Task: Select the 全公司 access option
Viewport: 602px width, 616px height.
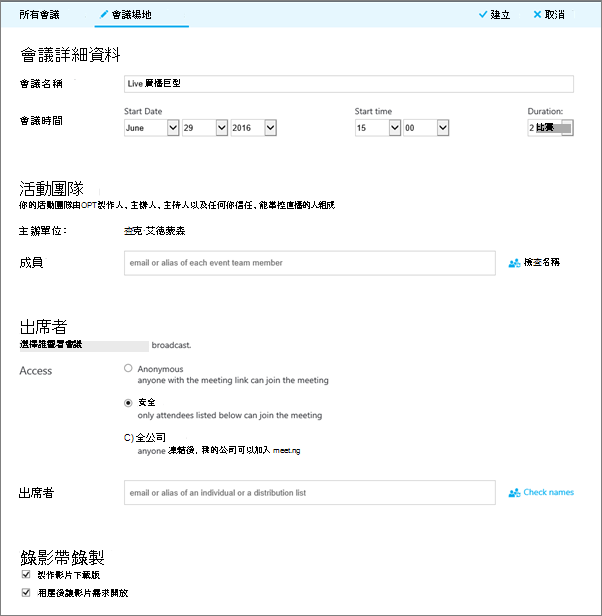Action: (x=128, y=438)
